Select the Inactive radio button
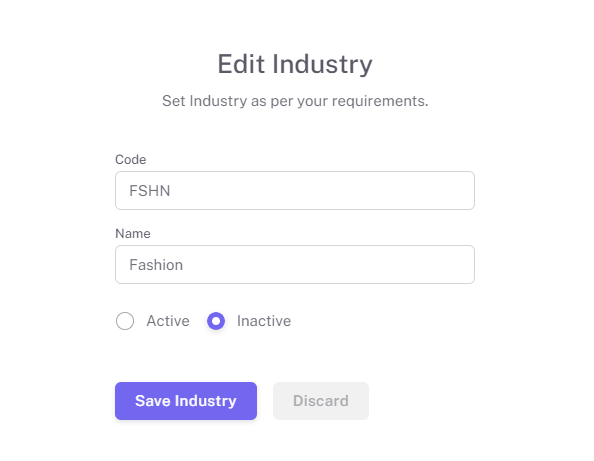Image resolution: width=594 pixels, height=461 pixels. (x=216, y=321)
